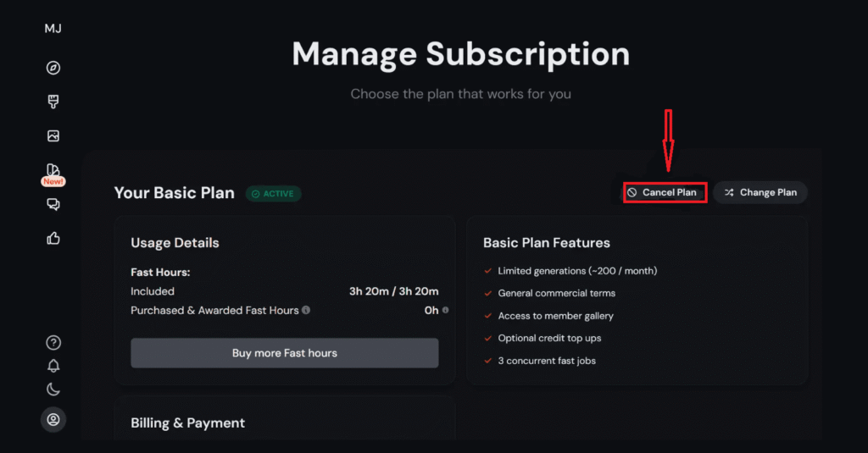Click the info icon next to 0h
Screen dimensions: 868x453
pos(446,310)
